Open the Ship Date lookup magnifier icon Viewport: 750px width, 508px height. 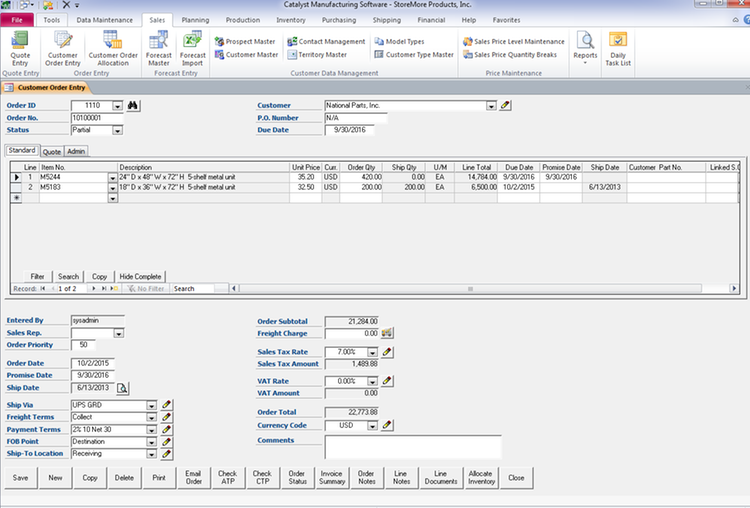122,388
